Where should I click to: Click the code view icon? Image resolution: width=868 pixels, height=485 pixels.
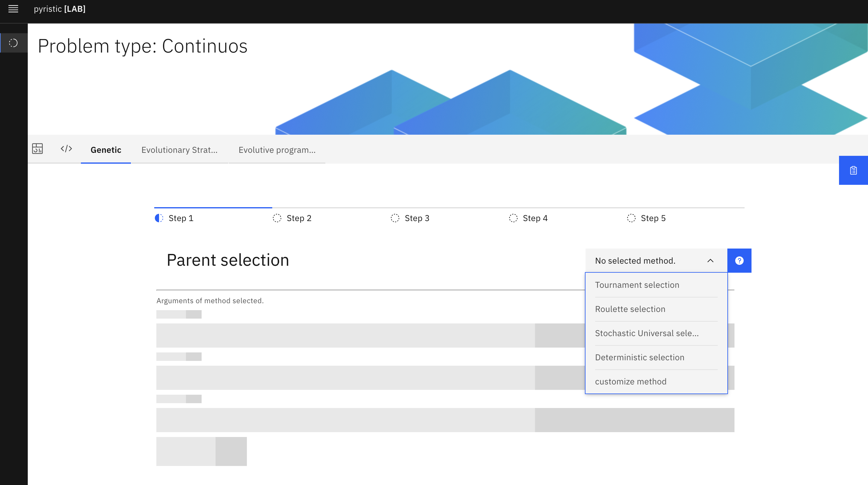pyautogui.click(x=65, y=149)
